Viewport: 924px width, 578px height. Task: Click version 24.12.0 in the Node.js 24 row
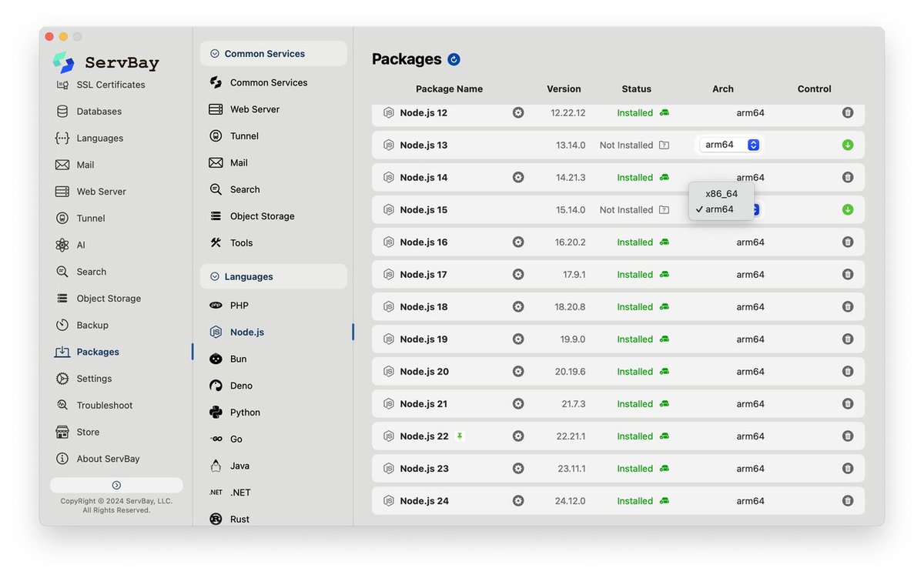pyautogui.click(x=570, y=501)
